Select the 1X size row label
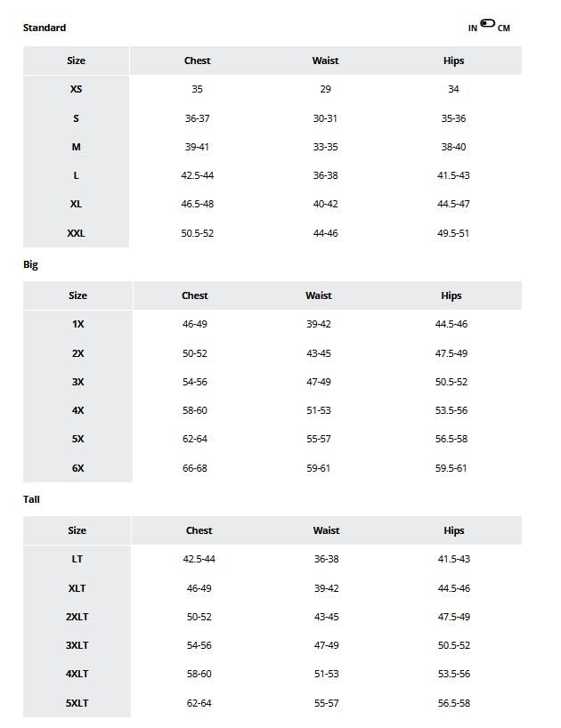This screenshot has height=728, width=561. pos(77,324)
